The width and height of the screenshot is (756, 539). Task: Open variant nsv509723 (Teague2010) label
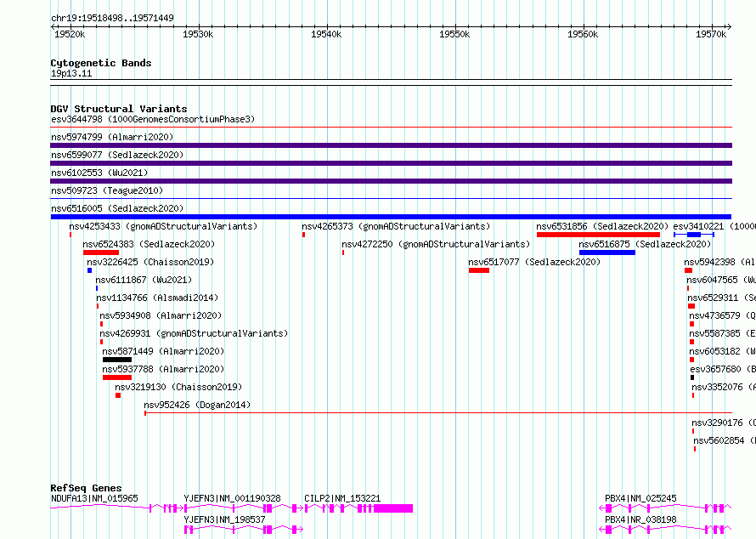pos(107,190)
